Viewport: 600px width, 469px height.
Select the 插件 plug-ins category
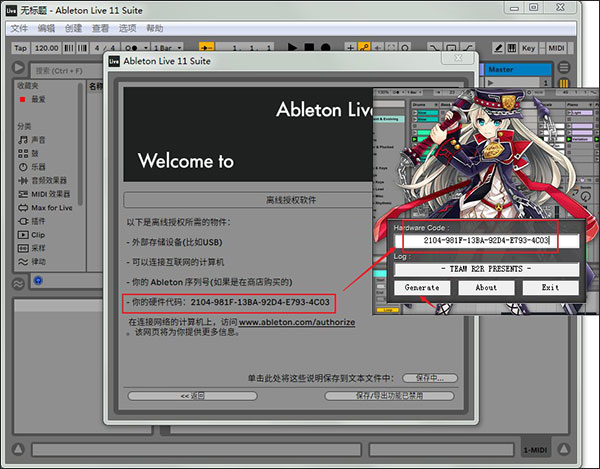pos(32,221)
